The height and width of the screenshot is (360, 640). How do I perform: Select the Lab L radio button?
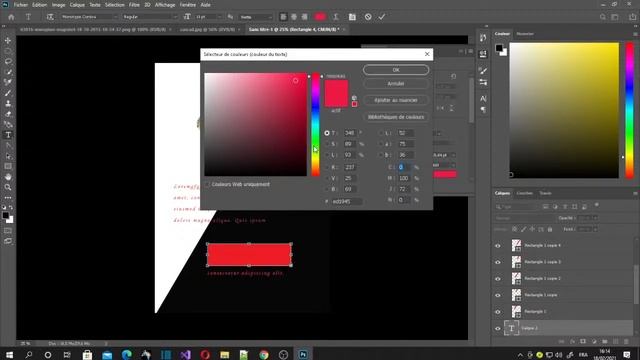tap(381, 133)
